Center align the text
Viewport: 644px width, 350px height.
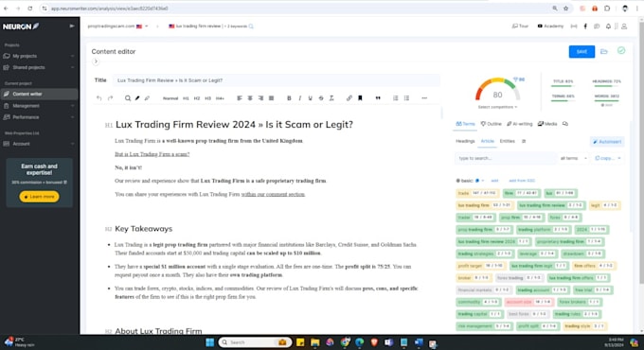[x=250, y=98]
